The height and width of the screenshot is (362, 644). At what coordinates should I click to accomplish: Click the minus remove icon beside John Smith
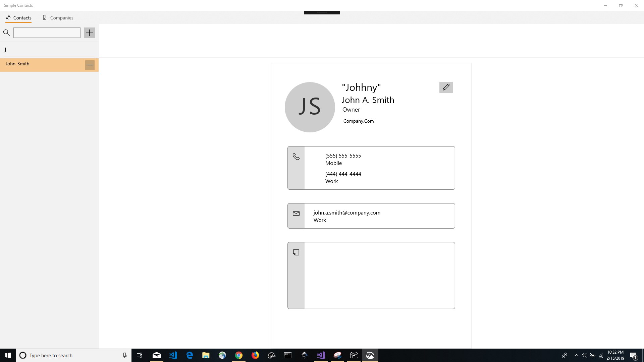pos(90,65)
